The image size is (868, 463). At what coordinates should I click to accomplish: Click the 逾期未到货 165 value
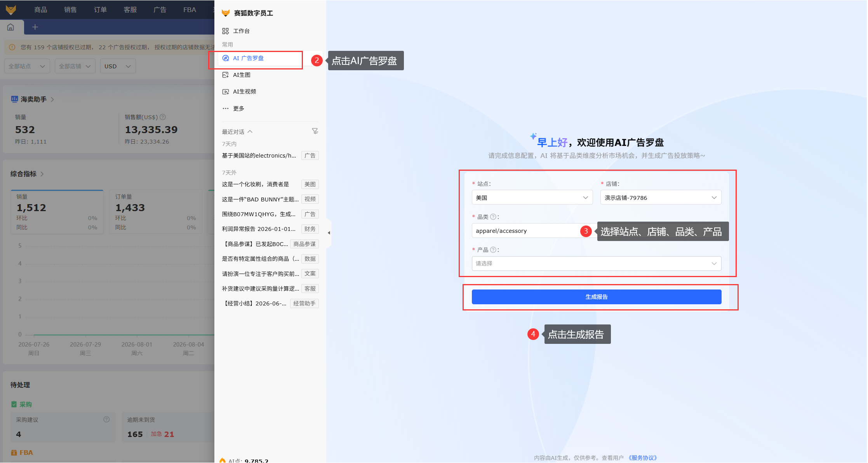coord(135,434)
